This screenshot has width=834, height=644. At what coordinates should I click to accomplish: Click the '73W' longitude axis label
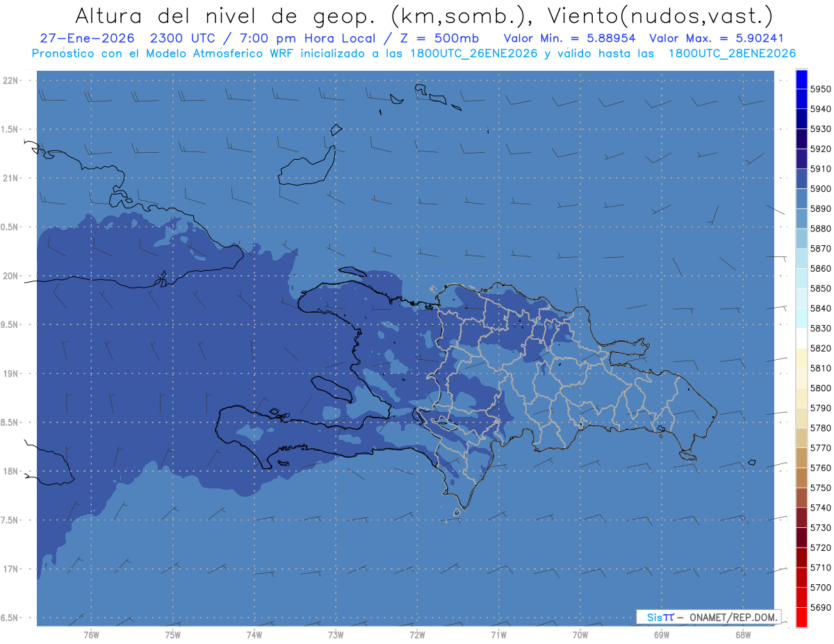point(336,635)
